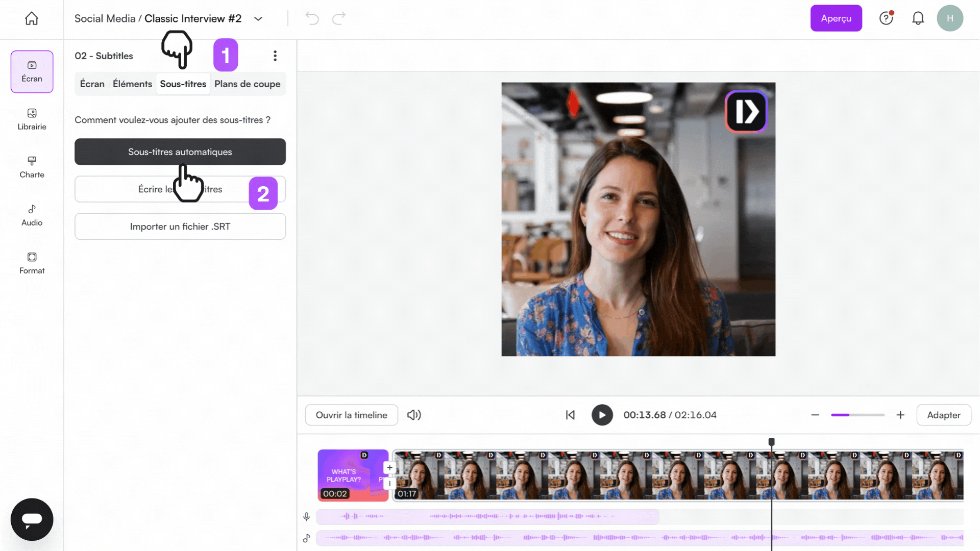
Task: Click the notifications bell
Action: (918, 18)
